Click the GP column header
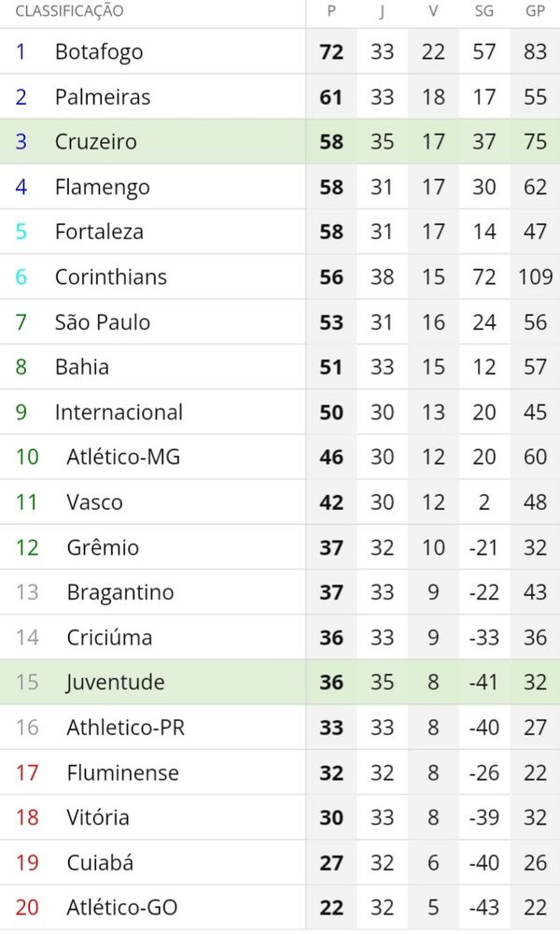Image resolution: width=560 pixels, height=934 pixels. pyautogui.click(x=535, y=11)
